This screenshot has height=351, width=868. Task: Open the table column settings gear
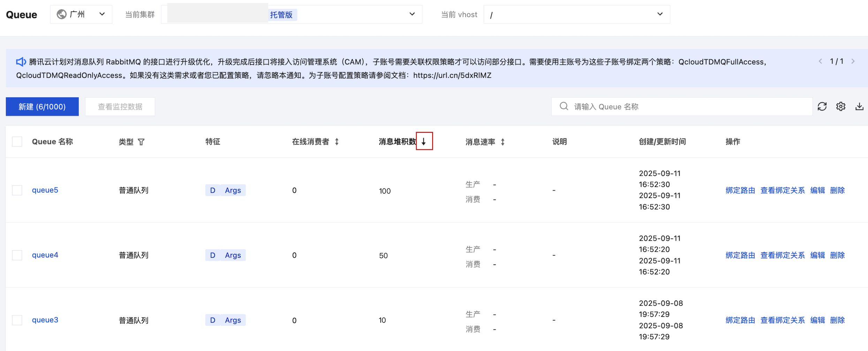[x=840, y=107]
